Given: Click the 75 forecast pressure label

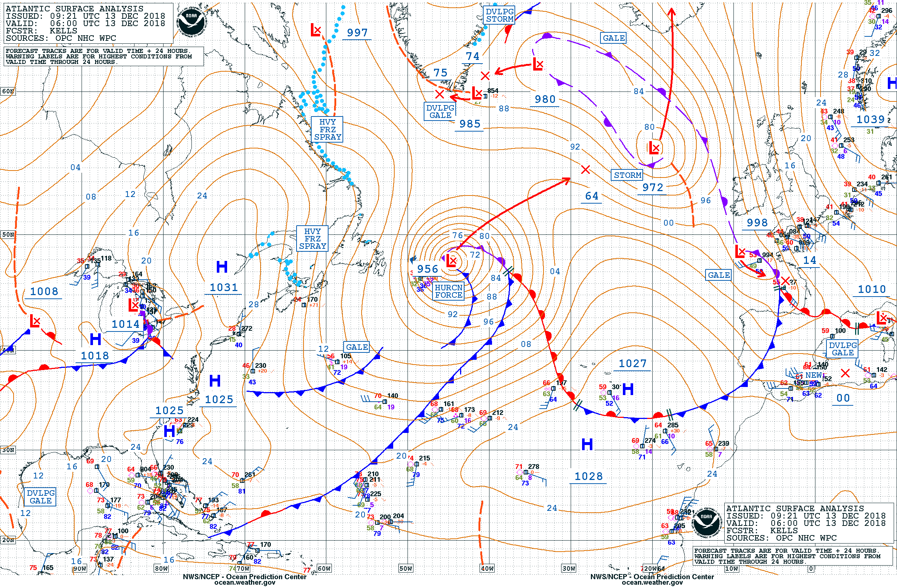Looking at the screenshot, I should point(441,73).
